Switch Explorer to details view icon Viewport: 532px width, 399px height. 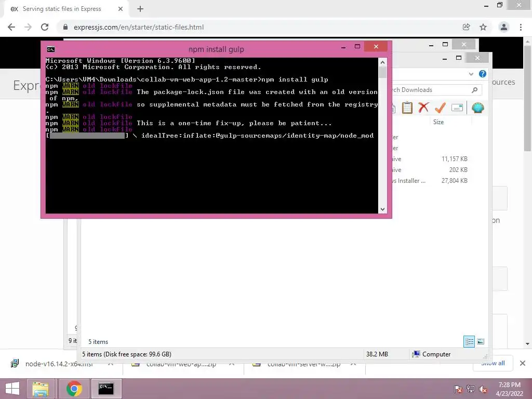469,341
